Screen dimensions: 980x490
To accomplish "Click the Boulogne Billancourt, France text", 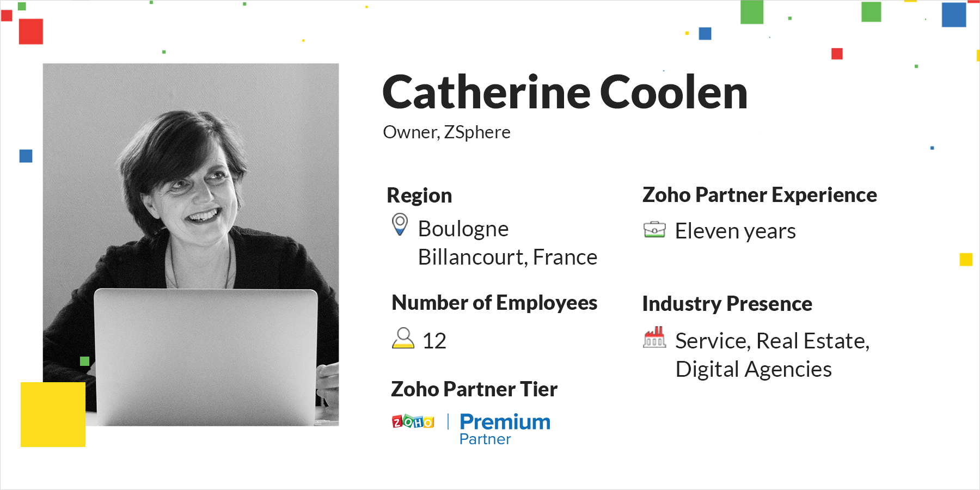I will click(x=506, y=243).
